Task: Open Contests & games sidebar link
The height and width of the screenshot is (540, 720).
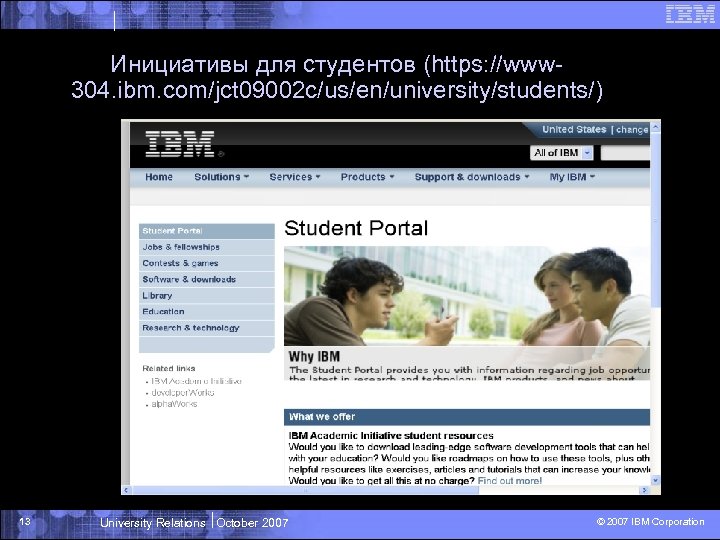Action: pos(207,263)
